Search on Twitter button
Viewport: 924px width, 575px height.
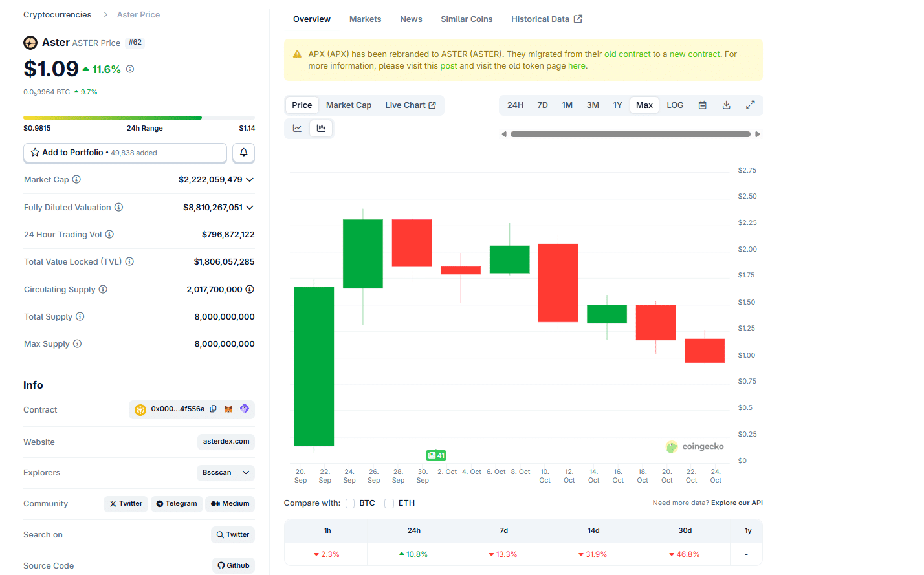pyautogui.click(x=233, y=535)
